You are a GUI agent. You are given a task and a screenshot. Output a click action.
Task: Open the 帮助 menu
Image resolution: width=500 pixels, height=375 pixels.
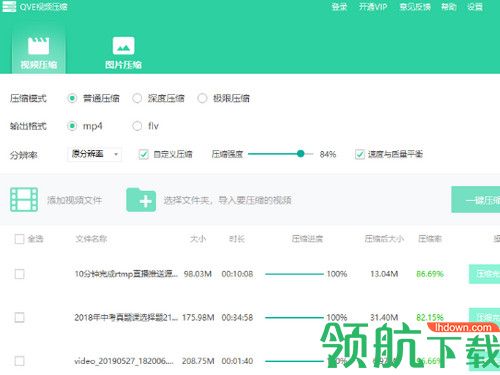[449, 7]
